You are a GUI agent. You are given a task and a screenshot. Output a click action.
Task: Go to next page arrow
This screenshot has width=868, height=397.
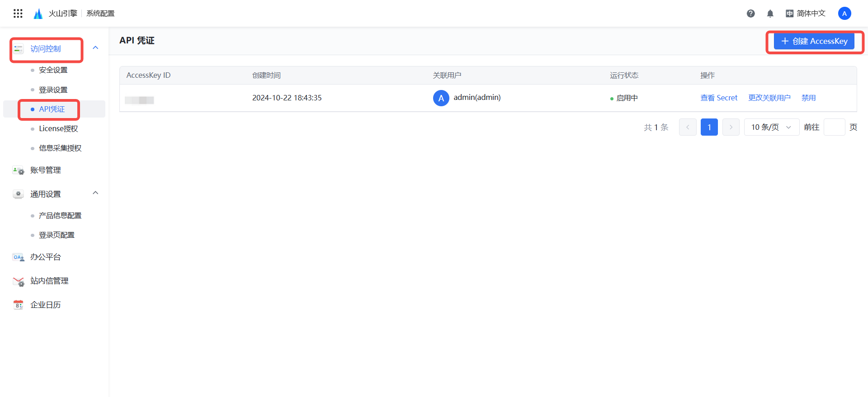731,128
